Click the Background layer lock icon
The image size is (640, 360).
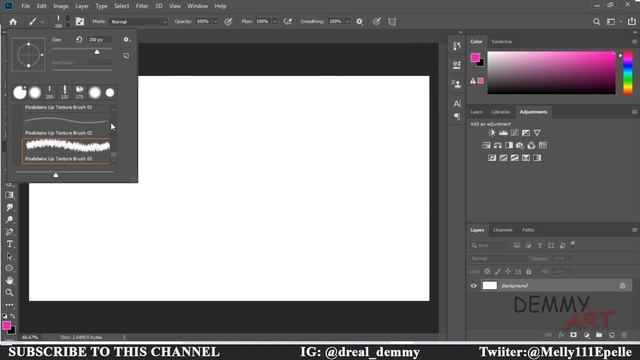[x=622, y=286]
